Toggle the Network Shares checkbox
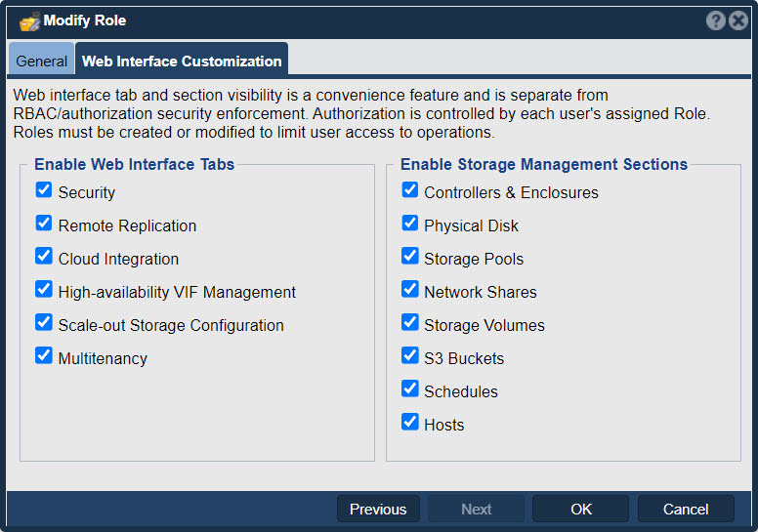 point(410,290)
